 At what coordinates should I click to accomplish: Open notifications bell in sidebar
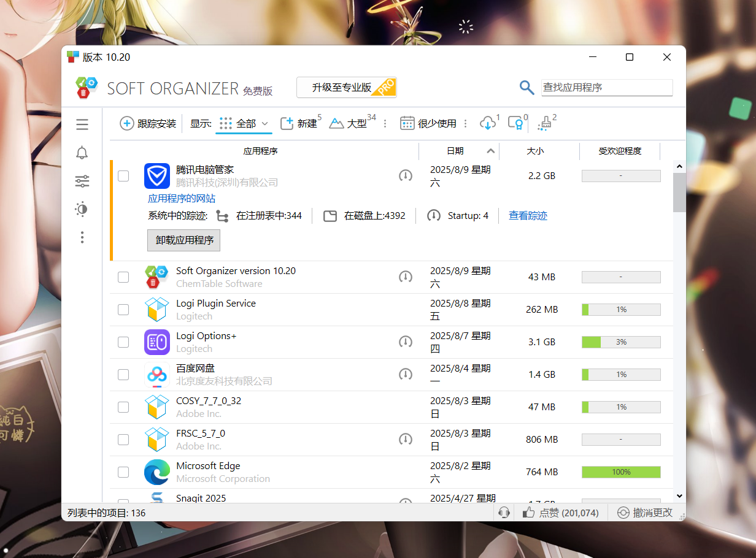82,153
